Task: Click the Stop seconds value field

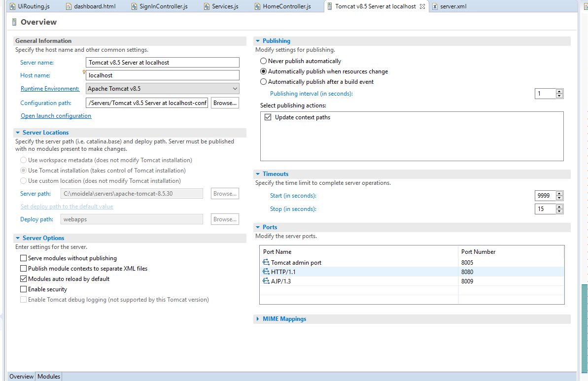Action: [545, 209]
